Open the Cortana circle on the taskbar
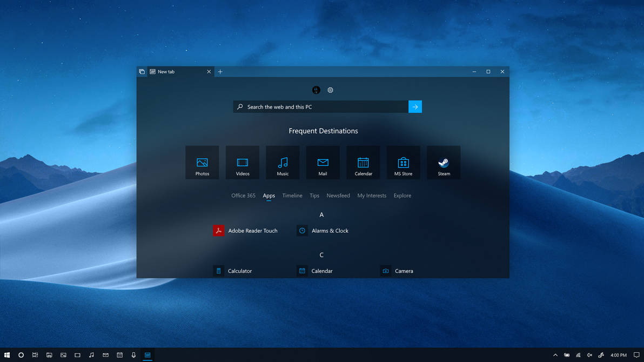Viewport: 644px width, 362px height. click(21, 355)
